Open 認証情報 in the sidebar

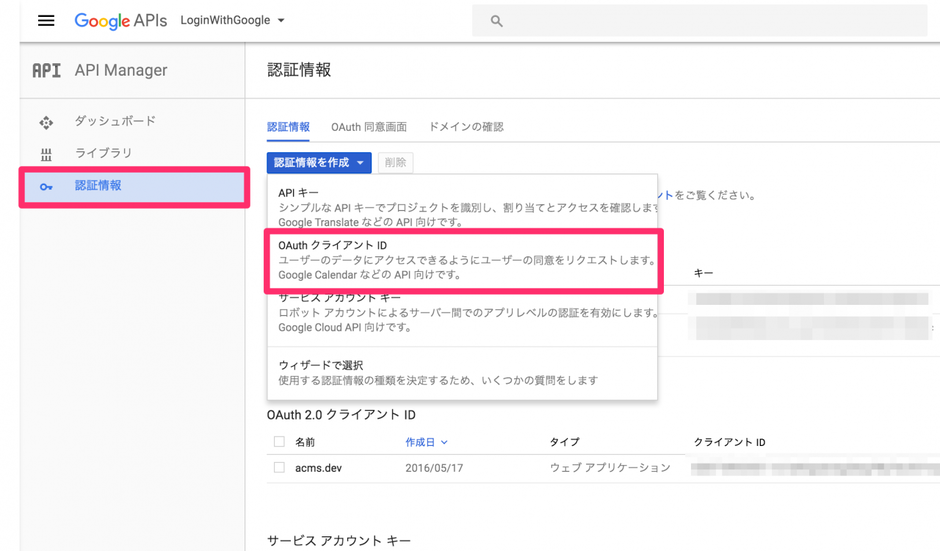134,186
